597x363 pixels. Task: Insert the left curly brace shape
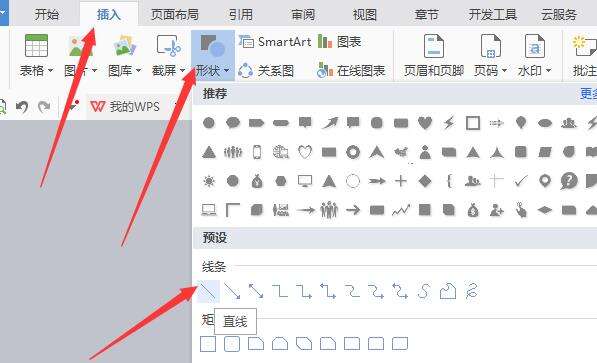449,181
